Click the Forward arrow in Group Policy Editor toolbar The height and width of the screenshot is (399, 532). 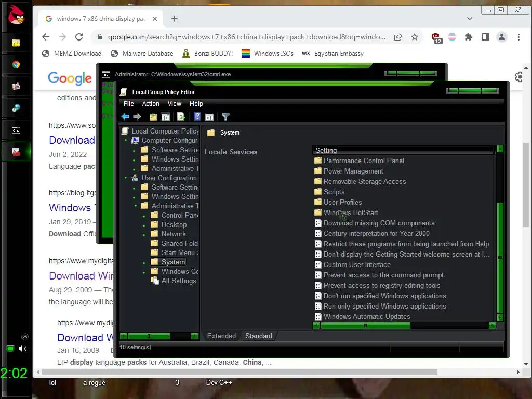click(137, 117)
